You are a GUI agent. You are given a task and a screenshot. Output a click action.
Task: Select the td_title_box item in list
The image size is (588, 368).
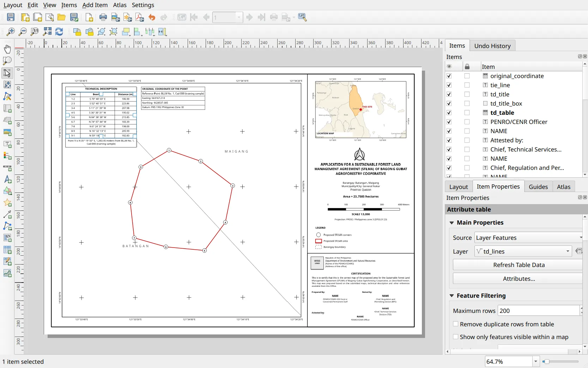[506, 103]
